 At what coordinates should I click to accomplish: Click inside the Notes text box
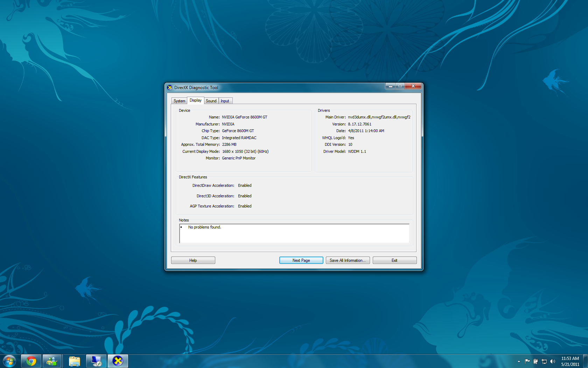tap(294, 233)
